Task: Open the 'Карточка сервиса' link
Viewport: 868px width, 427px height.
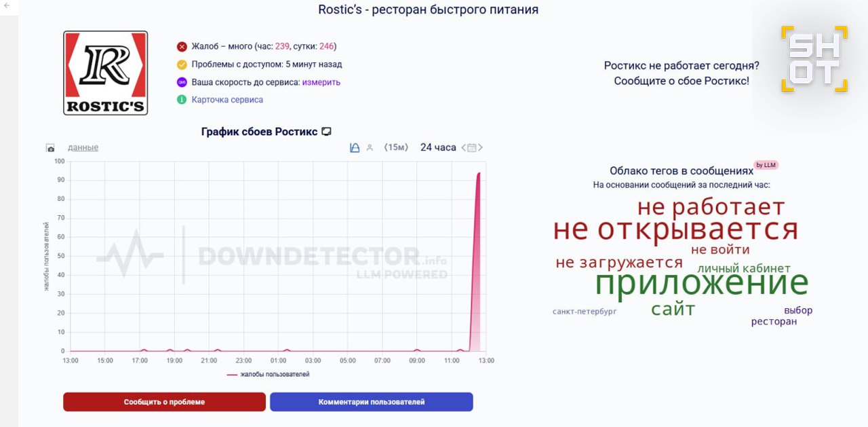Action: [x=227, y=100]
